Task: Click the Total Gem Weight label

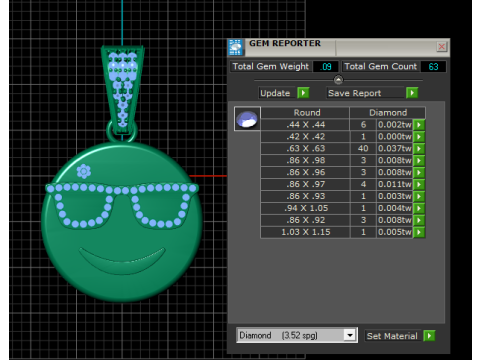Action: coord(271,67)
